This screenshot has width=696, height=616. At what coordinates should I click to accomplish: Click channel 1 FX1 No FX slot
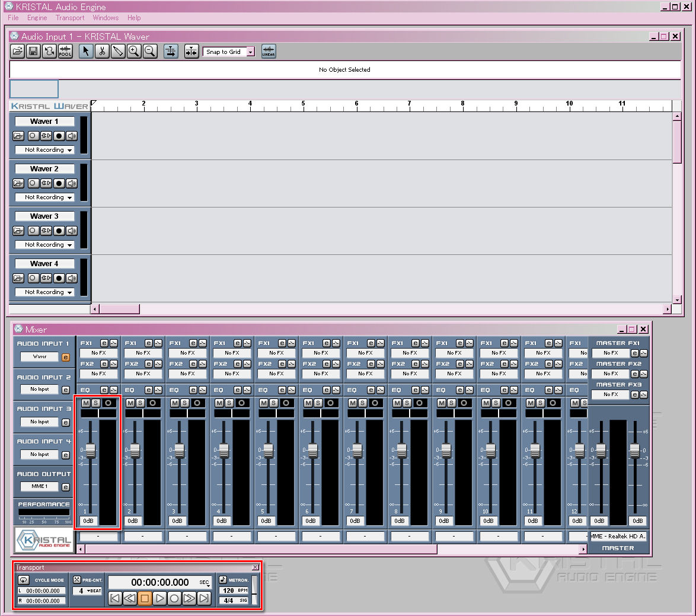tap(98, 353)
